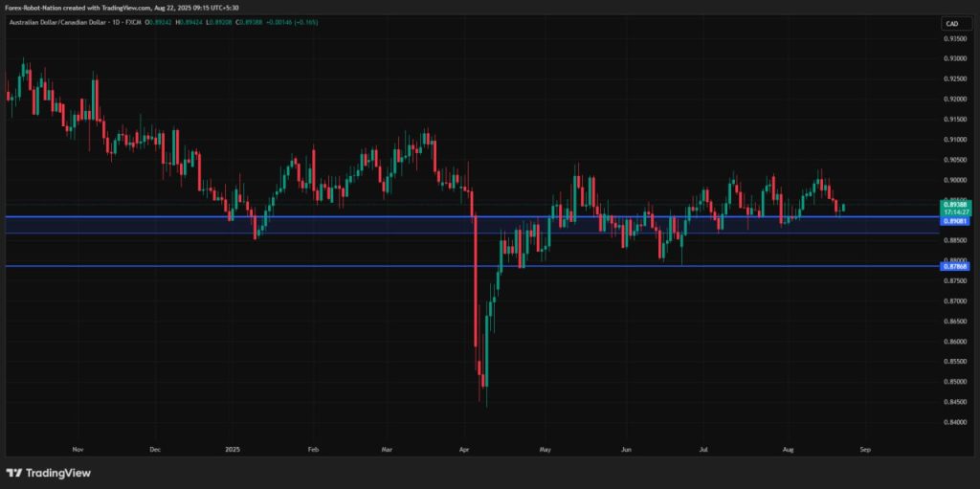Click the 0.89081 horizontal line price label

[956, 221]
